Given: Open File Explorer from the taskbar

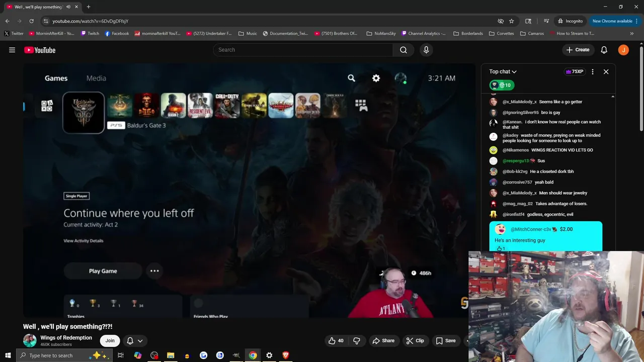Looking at the screenshot, I should click(x=171, y=355).
